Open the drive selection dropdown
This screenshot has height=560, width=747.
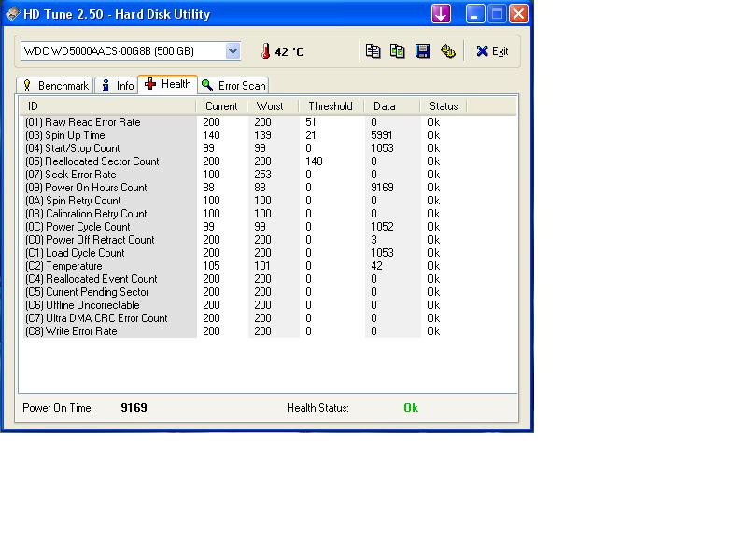point(233,51)
